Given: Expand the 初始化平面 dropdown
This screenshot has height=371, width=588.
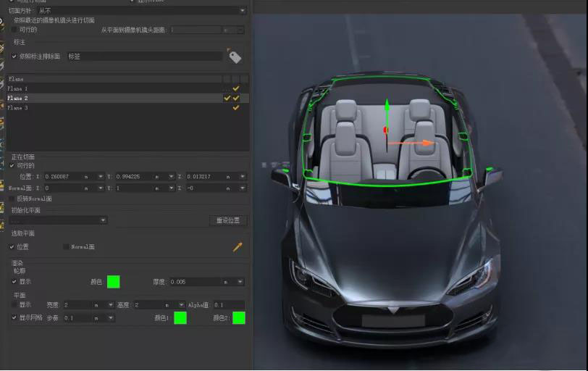Looking at the screenshot, I should tap(58, 220).
